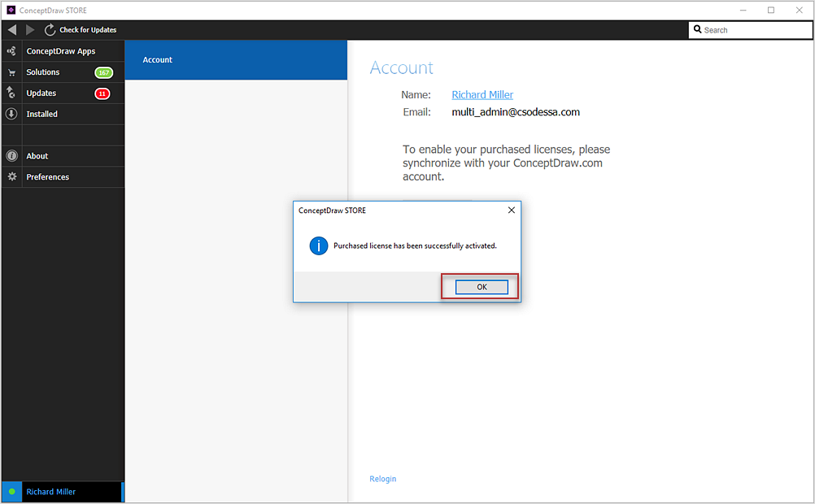
Task: Close the ConceptDraw STORE main window
Action: point(800,10)
